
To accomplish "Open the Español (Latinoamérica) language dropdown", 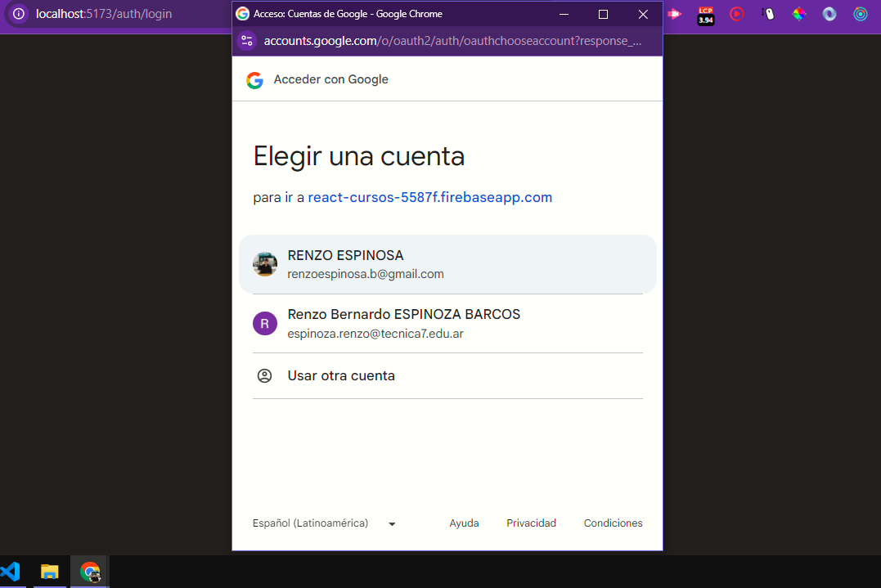I will pyautogui.click(x=324, y=523).
